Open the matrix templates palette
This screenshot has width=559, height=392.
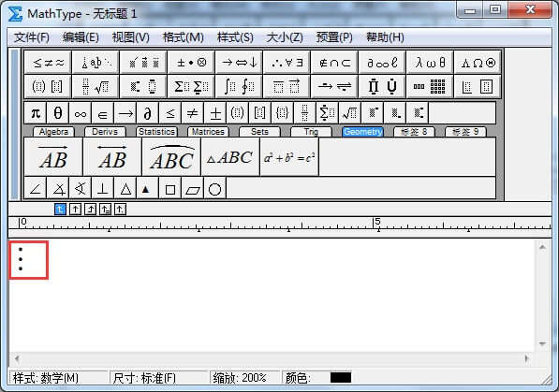click(x=430, y=86)
